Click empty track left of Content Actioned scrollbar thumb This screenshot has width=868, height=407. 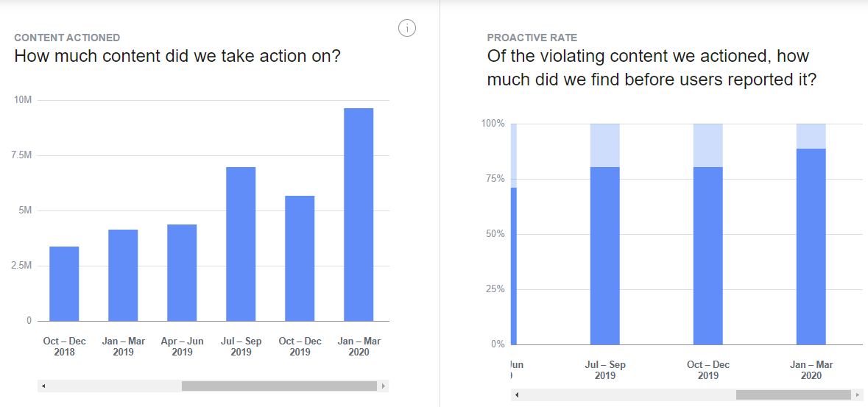pyautogui.click(x=110, y=386)
